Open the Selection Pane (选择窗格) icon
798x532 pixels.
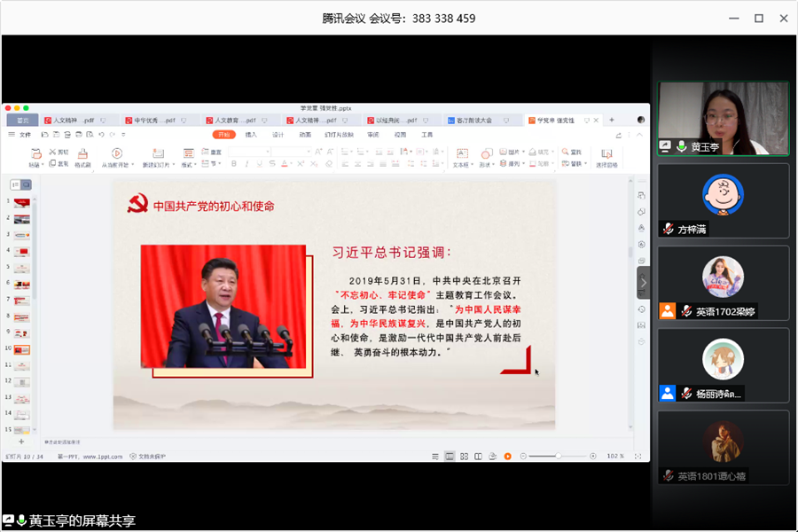tap(606, 154)
